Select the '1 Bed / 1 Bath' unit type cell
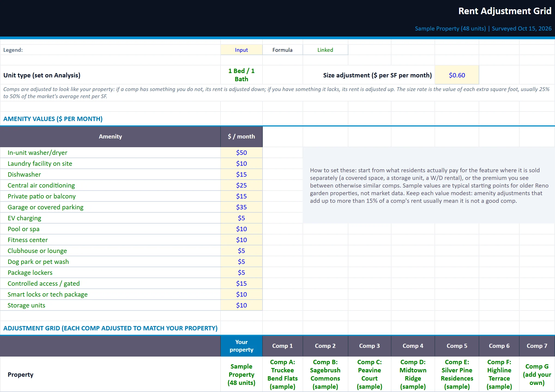Viewport: 555px width, 392px height. point(241,75)
